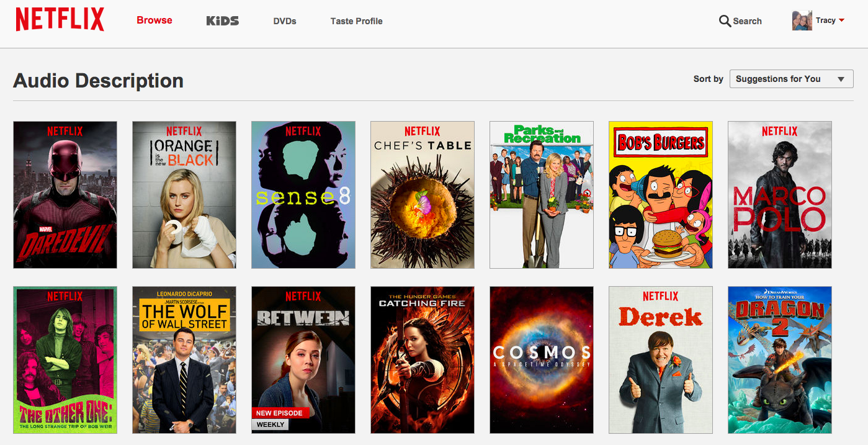Click the Sort by label
Image resolution: width=868 pixels, height=445 pixels.
[x=709, y=79]
